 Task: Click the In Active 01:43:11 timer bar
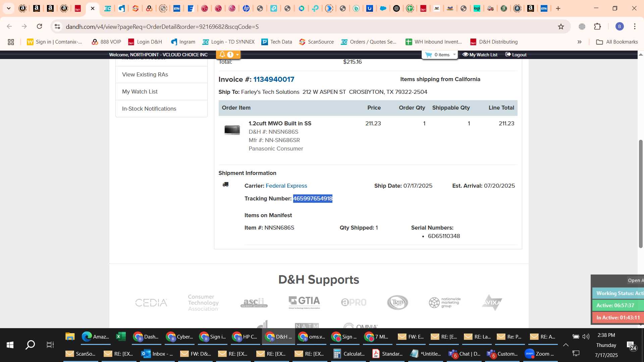tap(618, 317)
